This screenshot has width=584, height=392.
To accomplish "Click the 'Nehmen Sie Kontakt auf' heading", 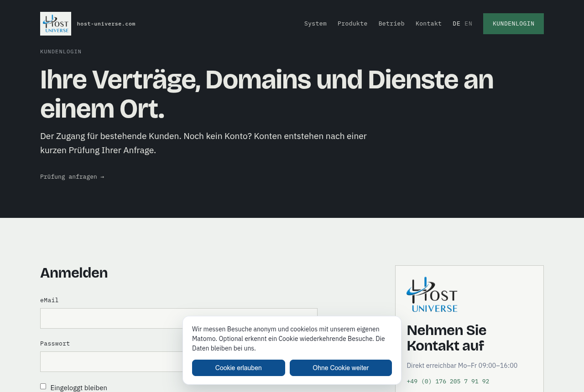I will (447, 338).
